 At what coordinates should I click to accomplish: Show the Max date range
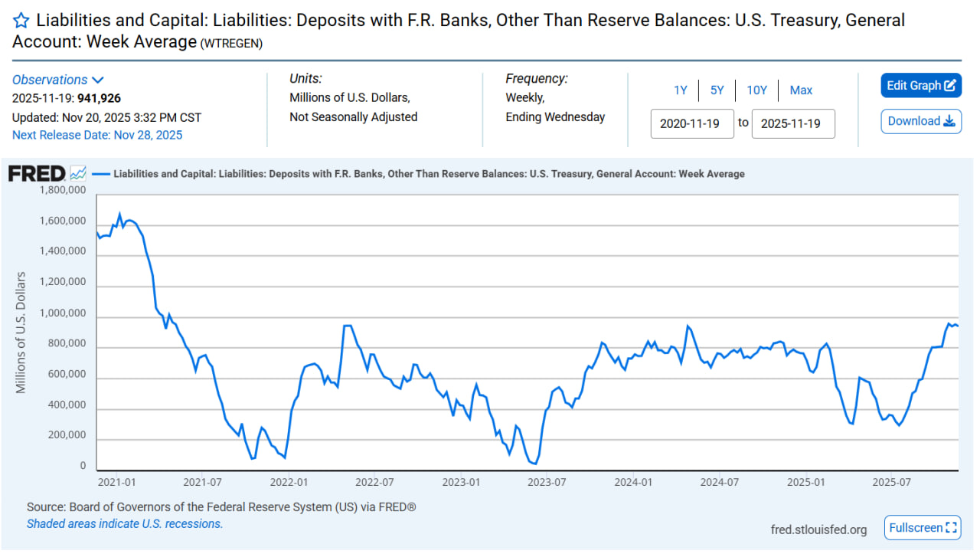tap(801, 90)
